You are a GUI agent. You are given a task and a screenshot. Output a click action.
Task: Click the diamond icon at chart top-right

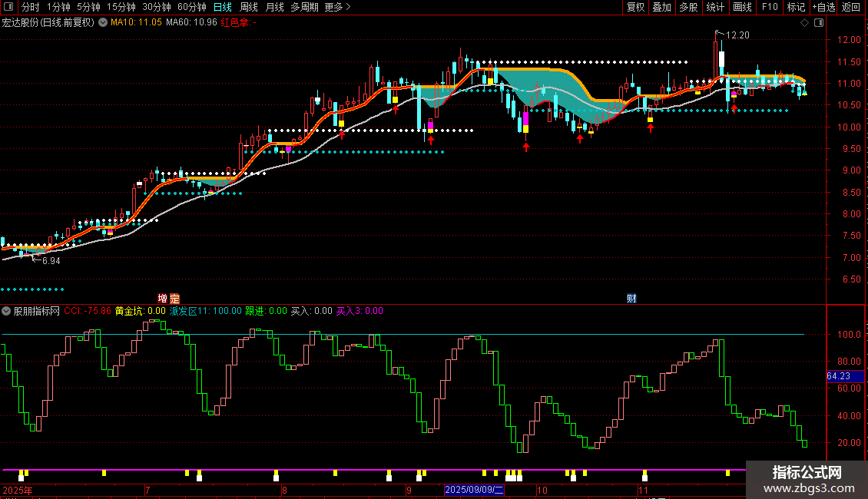(x=805, y=23)
